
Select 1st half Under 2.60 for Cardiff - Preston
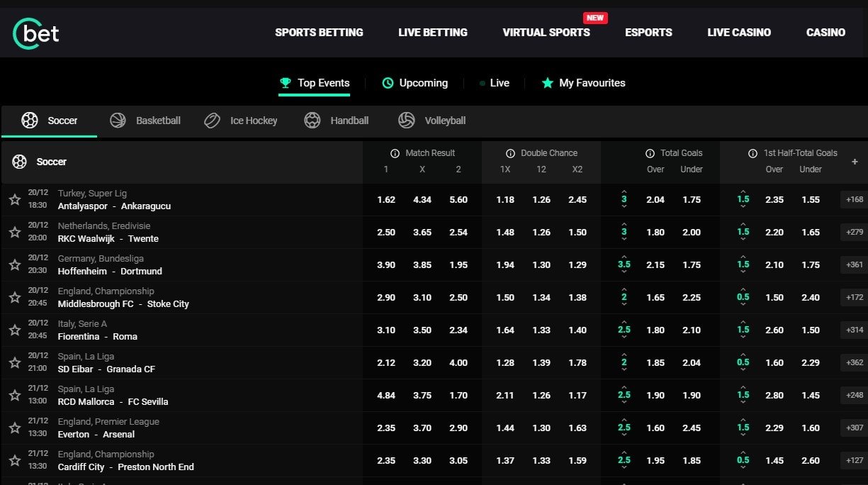click(811, 461)
